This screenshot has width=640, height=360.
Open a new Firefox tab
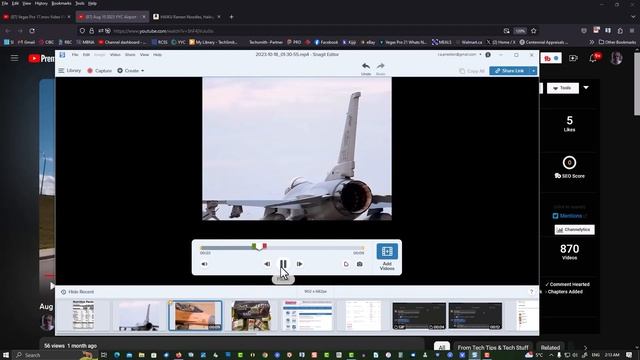(x=231, y=17)
